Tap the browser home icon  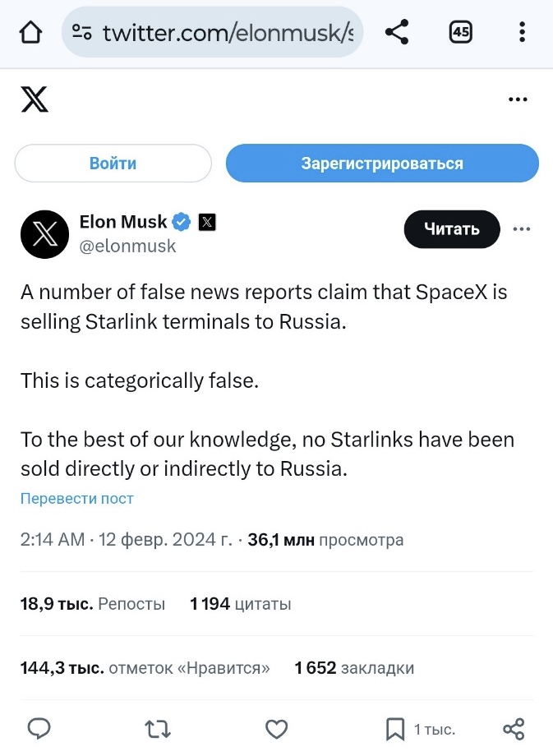30,32
